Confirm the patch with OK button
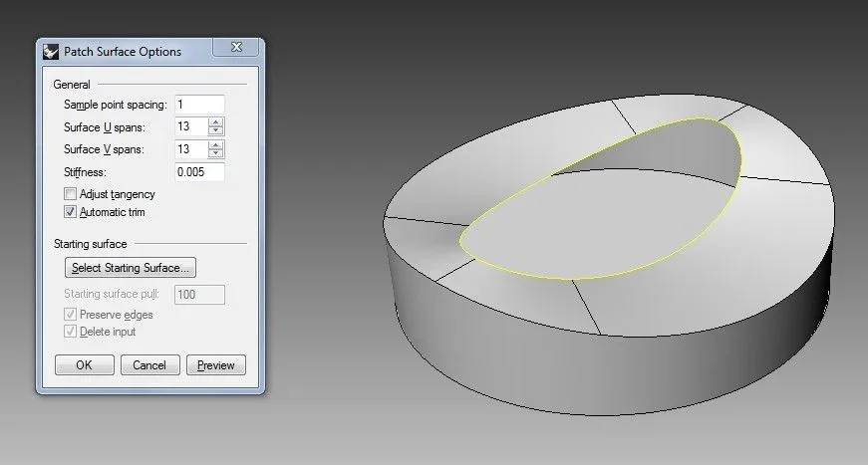 coord(84,364)
